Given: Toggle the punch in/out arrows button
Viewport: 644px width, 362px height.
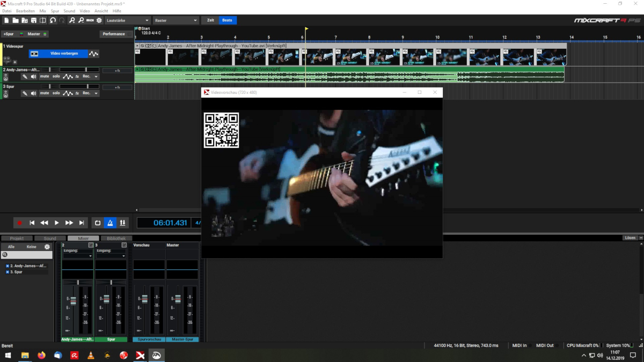Looking at the screenshot, I should click(122, 223).
